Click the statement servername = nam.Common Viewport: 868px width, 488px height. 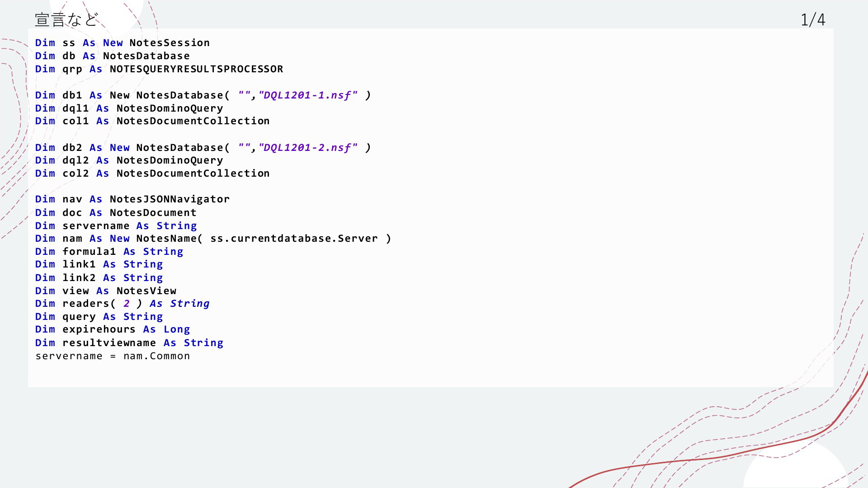pos(113,356)
